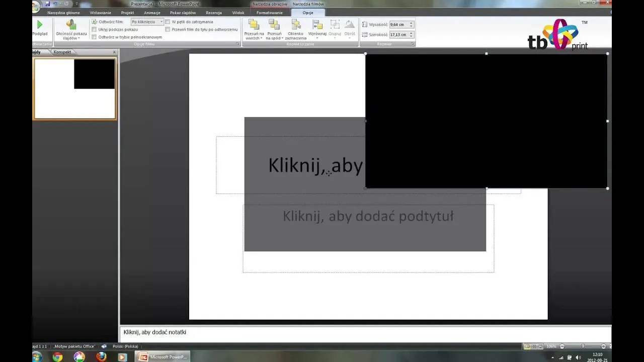644x362 pixels.
Task: Select the Opcje ribbon tab
Action: click(x=308, y=13)
